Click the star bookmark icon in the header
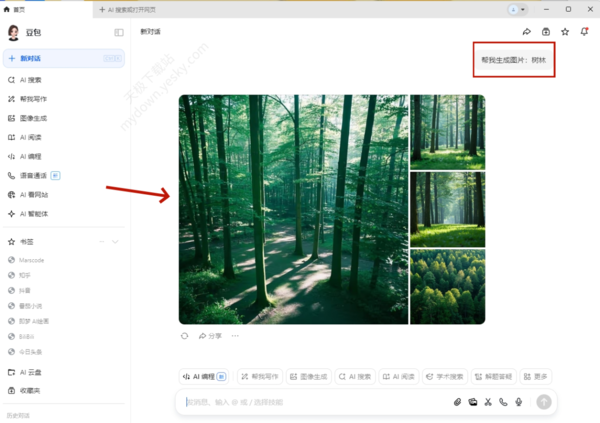 tap(565, 32)
